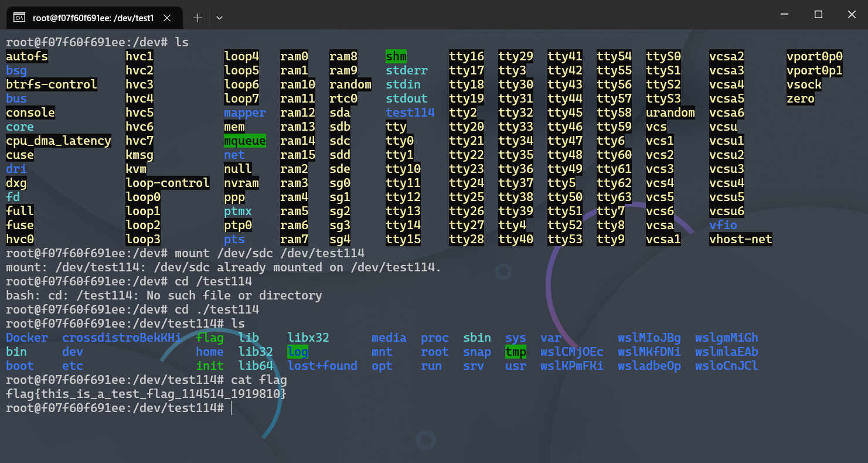This screenshot has width=868, height=463.
Task: Click 'autofs' in the dev listing
Action: tap(27, 56)
